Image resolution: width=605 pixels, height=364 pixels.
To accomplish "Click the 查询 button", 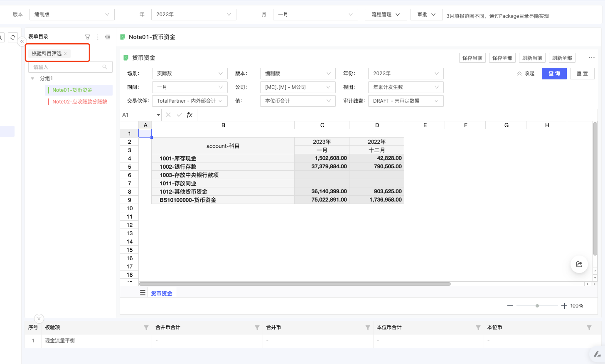I will pos(554,74).
